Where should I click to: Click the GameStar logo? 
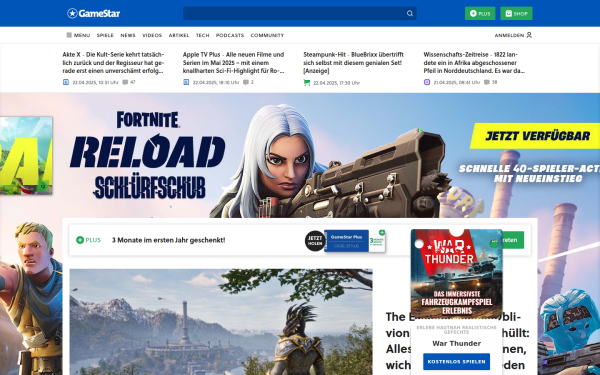[x=93, y=13]
